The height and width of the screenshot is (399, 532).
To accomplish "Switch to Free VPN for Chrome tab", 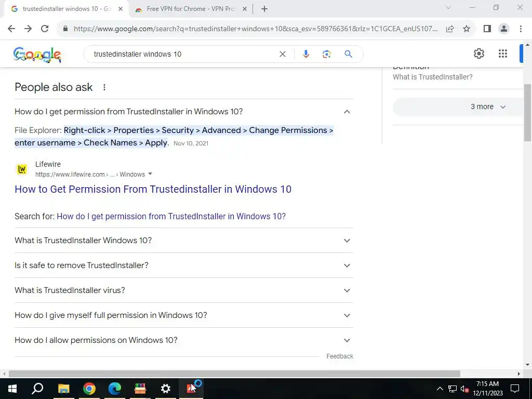I will click(x=190, y=9).
